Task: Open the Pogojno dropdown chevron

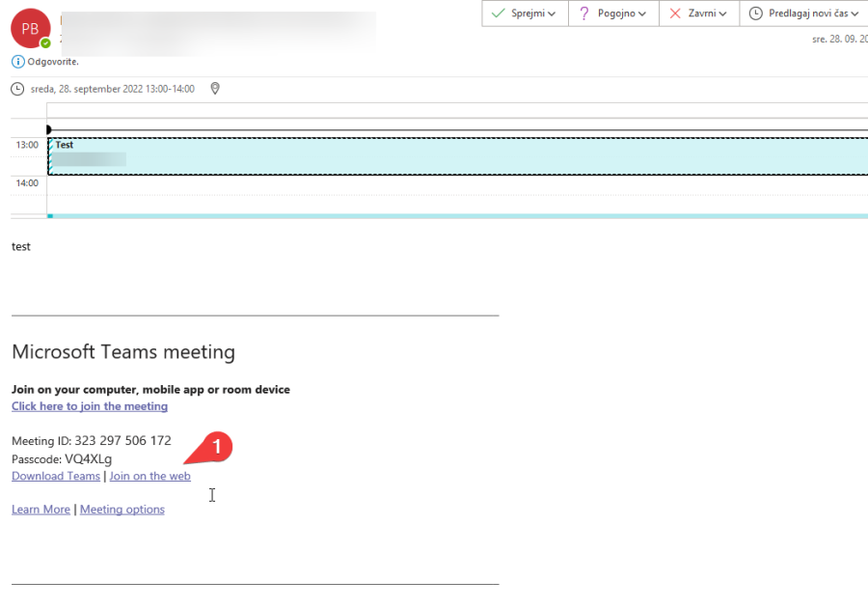Action: [x=642, y=14]
